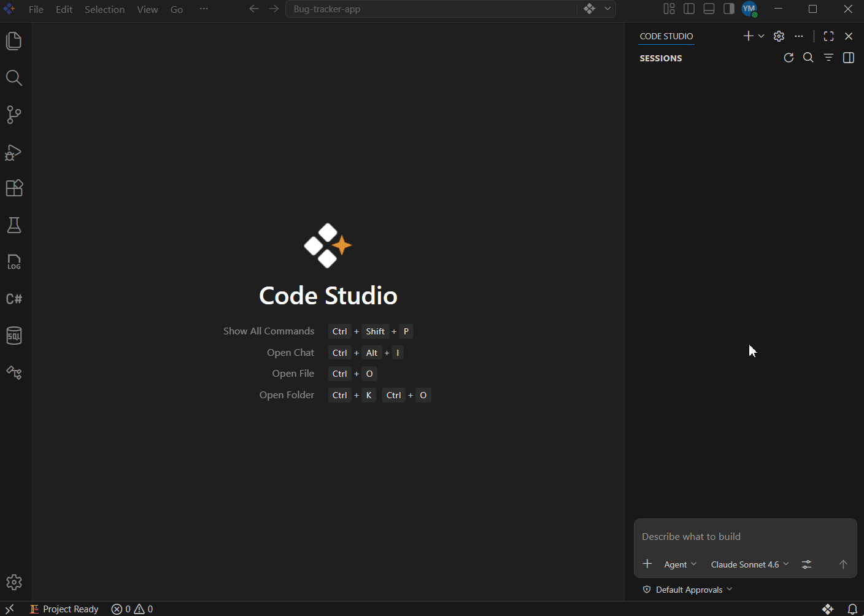864x616 pixels.
Task: Start a new session with the plus icon
Action: [748, 36]
